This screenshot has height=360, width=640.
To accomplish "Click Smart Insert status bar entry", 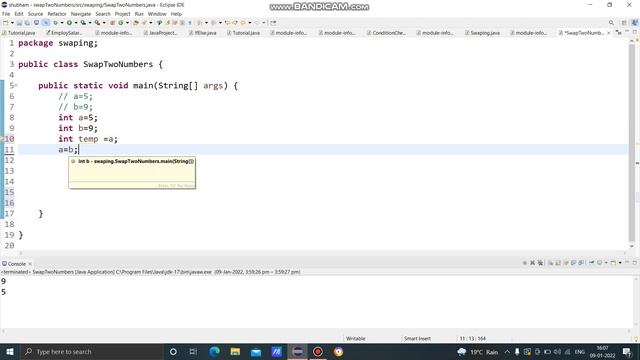I will (x=417, y=338).
